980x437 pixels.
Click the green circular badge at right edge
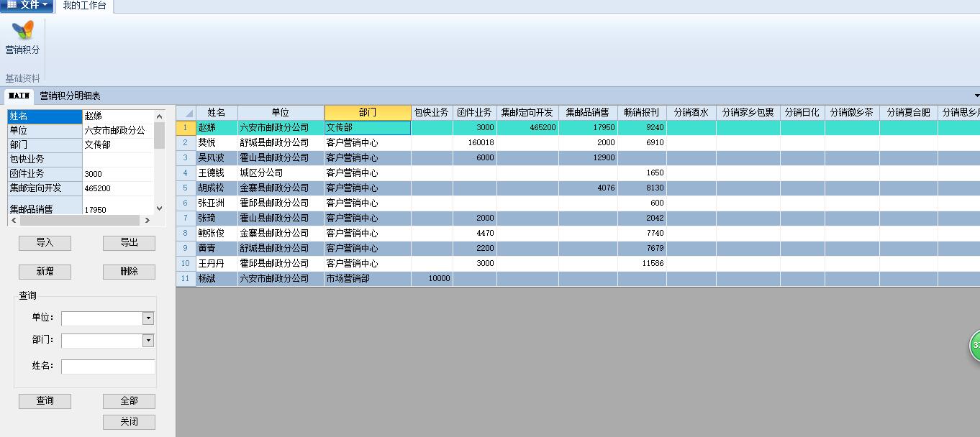(x=974, y=346)
